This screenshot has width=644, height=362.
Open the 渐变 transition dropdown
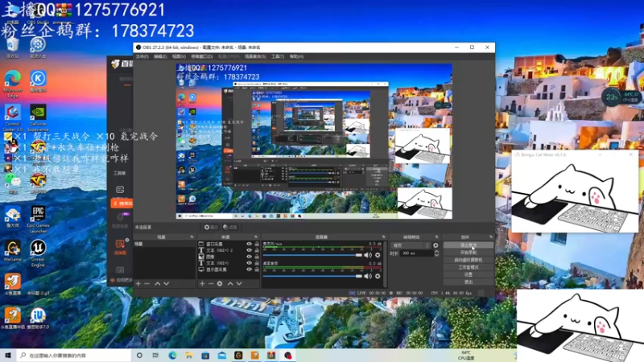[411, 245]
